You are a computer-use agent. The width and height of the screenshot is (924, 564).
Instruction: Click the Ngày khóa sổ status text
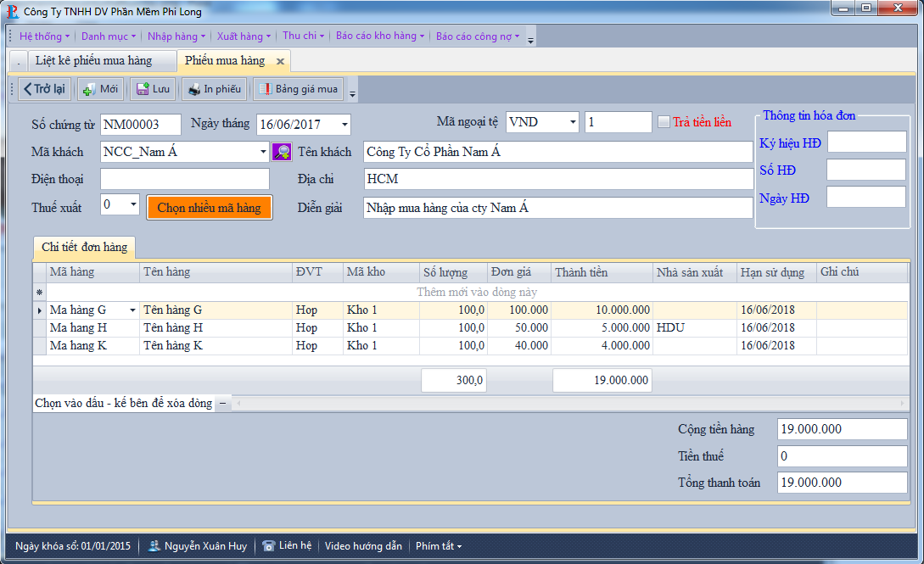tap(73, 545)
